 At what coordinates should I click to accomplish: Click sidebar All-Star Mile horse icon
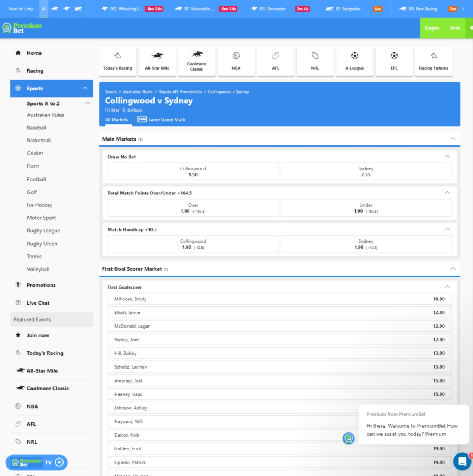pyautogui.click(x=20, y=370)
